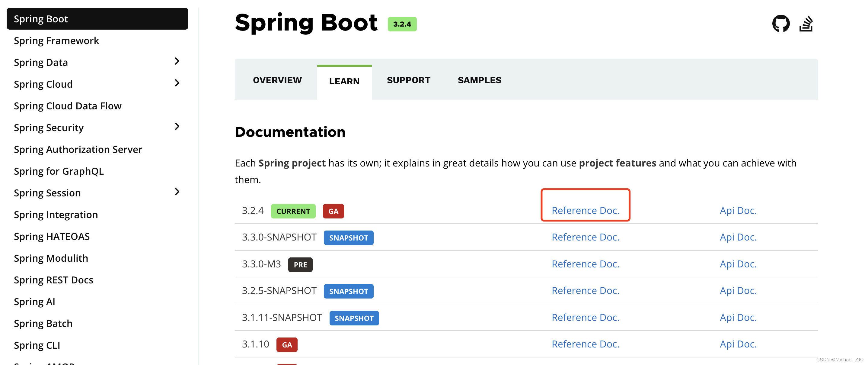Screen dimensions: 868x365
Task: Expand the Spring Cloud submenu chevron
Action: 177,83
